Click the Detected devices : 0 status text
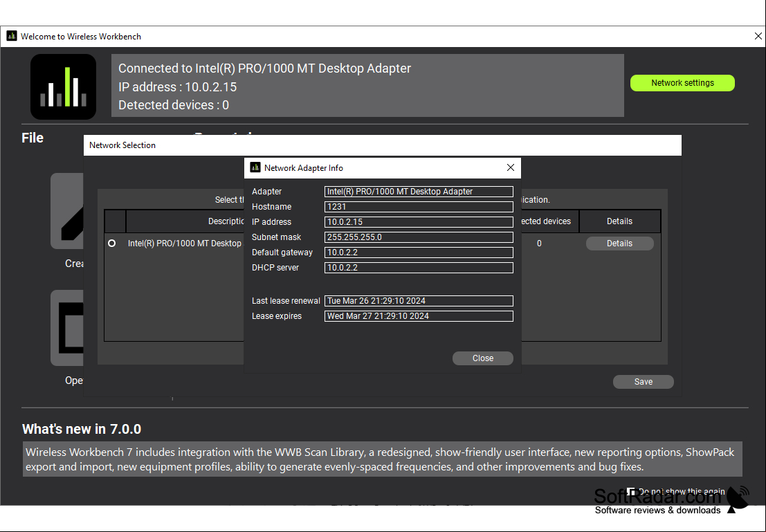The image size is (766, 532). (x=174, y=105)
